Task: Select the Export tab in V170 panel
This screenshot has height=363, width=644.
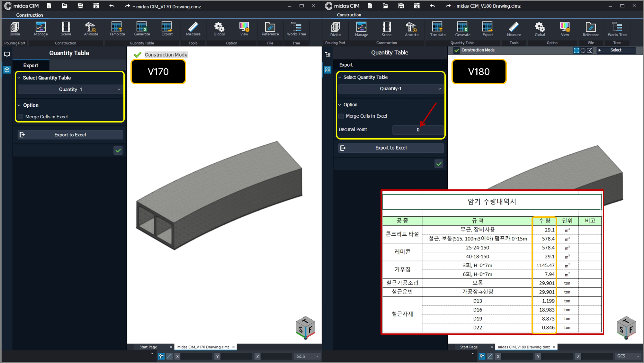Action: [x=31, y=65]
